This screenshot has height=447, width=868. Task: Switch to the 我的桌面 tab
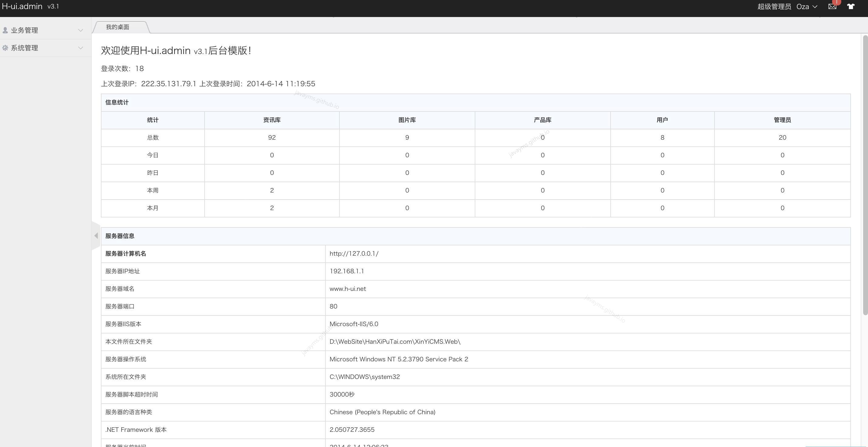[x=118, y=27]
